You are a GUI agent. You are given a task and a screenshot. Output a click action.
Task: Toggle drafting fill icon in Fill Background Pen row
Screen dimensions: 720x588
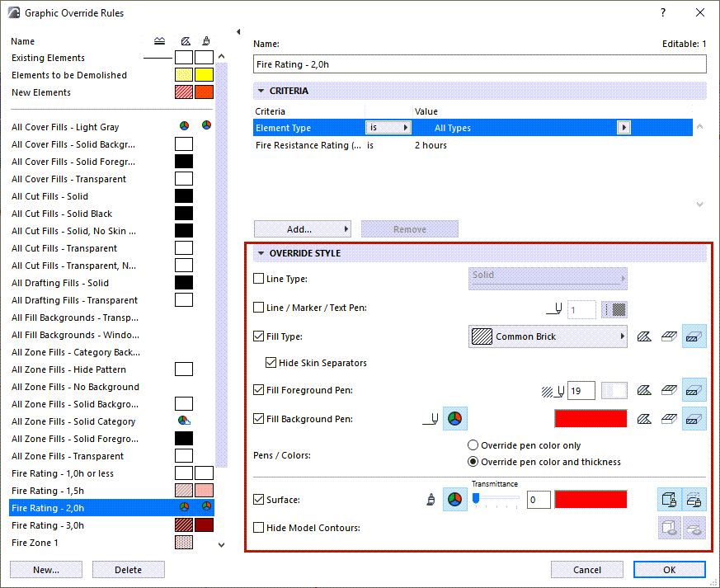[x=694, y=419]
